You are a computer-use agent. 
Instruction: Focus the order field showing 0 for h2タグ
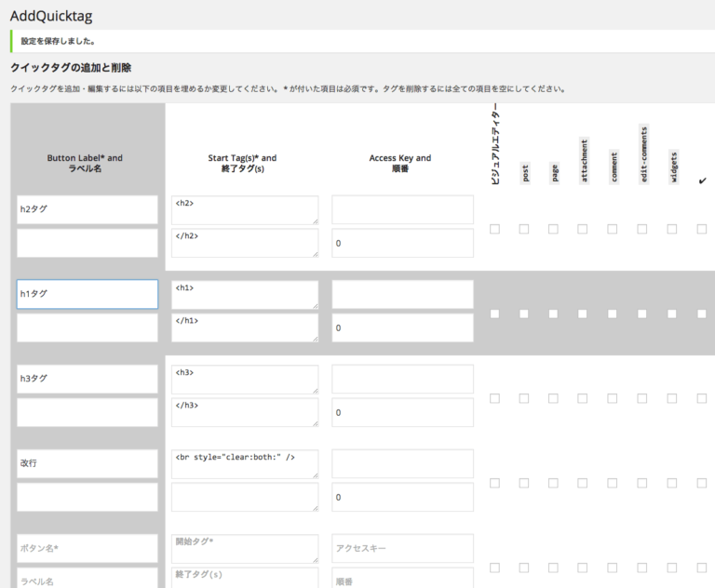(402, 243)
